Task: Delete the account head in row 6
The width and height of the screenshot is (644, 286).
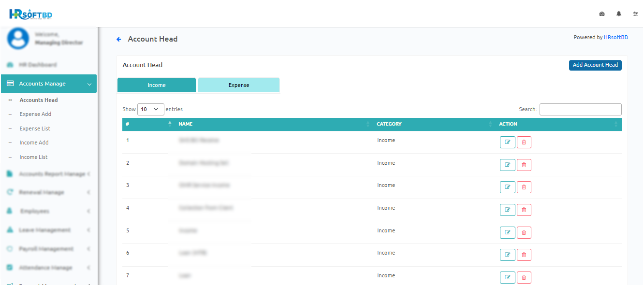Action: 524,255
